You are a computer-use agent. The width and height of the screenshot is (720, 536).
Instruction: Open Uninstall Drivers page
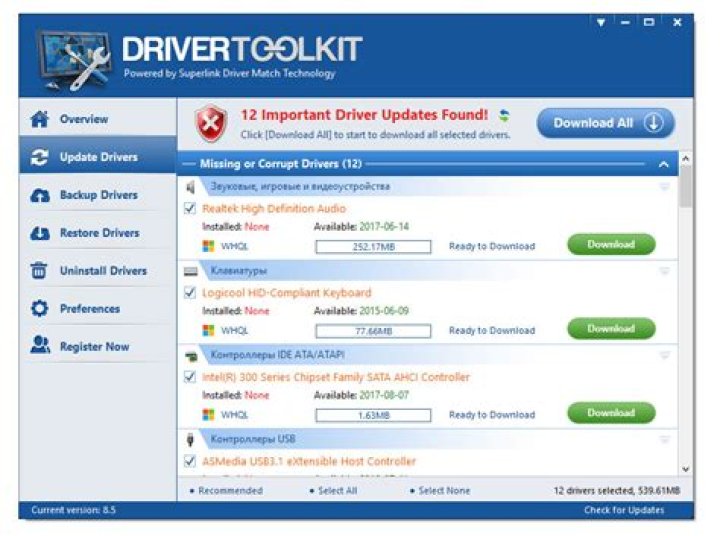98,271
